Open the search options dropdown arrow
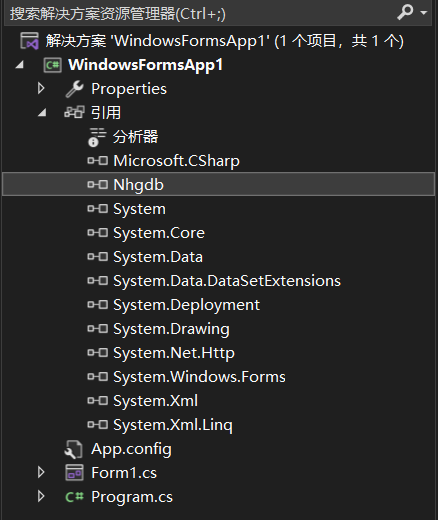This screenshot has width=438, height=520. [424, 13]
